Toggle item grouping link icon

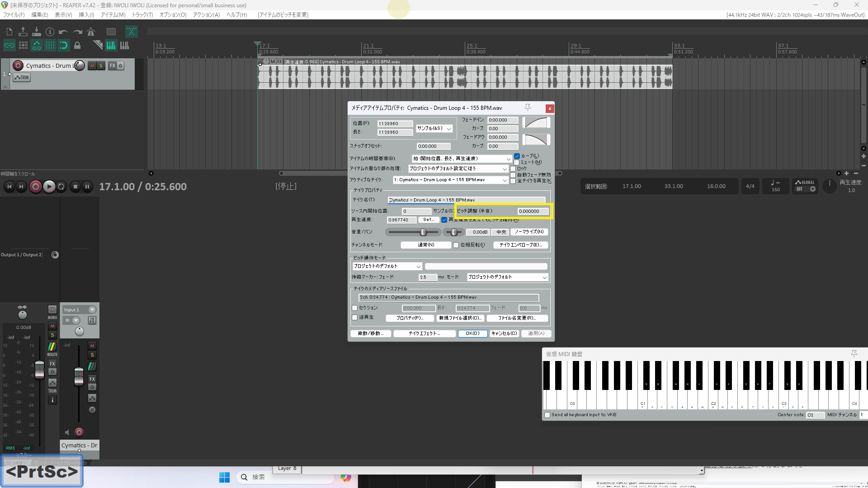pyautogui.click(x=9, y=45)
